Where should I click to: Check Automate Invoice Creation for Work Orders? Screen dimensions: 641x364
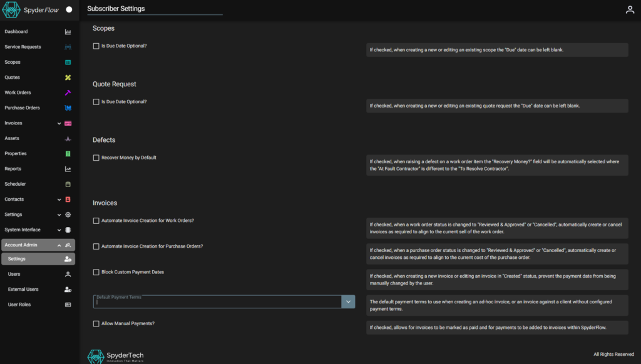coord(96,221)
